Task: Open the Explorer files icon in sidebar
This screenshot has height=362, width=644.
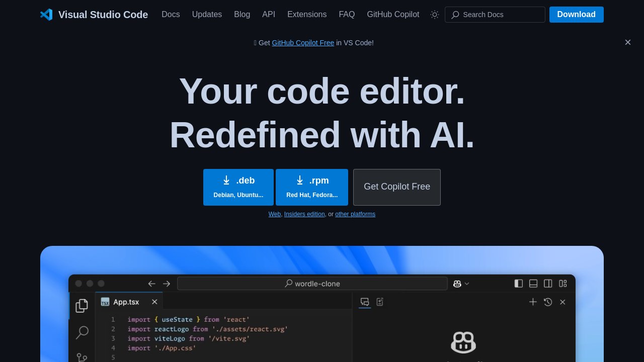Action: pos(82,306)
